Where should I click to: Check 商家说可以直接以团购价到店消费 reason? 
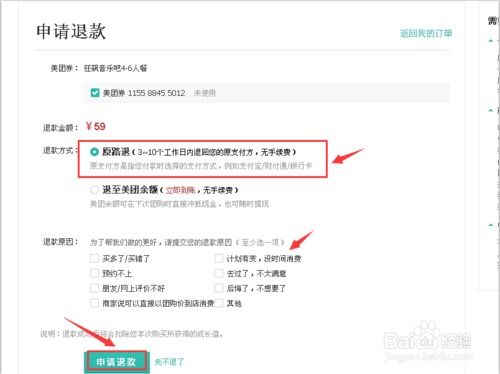[94, 303]
